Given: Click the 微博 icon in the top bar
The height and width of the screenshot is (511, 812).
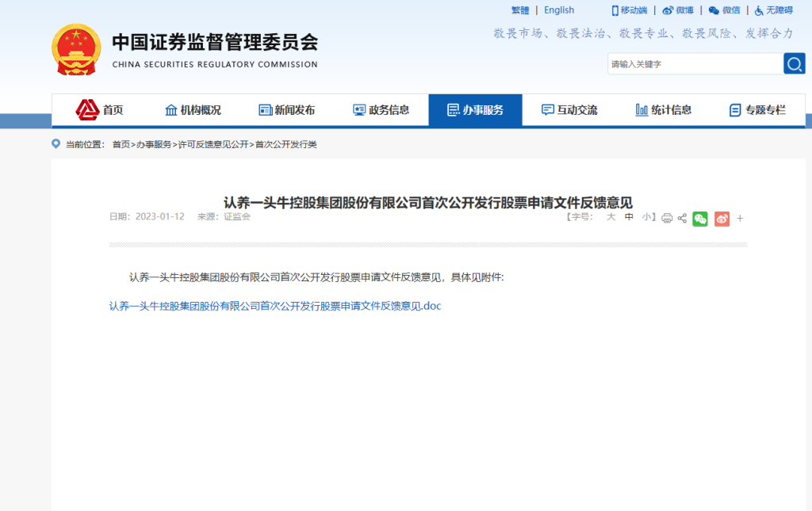Looking at the screenshot, I should [x=679, y=10].
